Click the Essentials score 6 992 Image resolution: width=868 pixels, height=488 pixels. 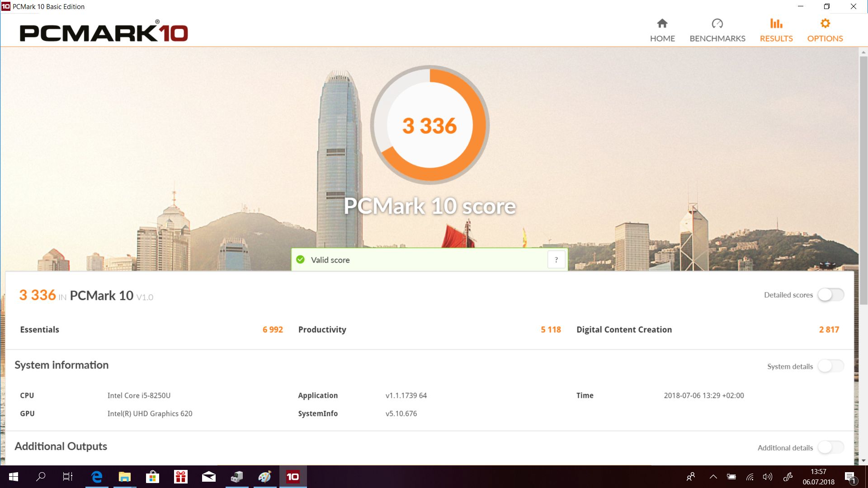(273, 330)
